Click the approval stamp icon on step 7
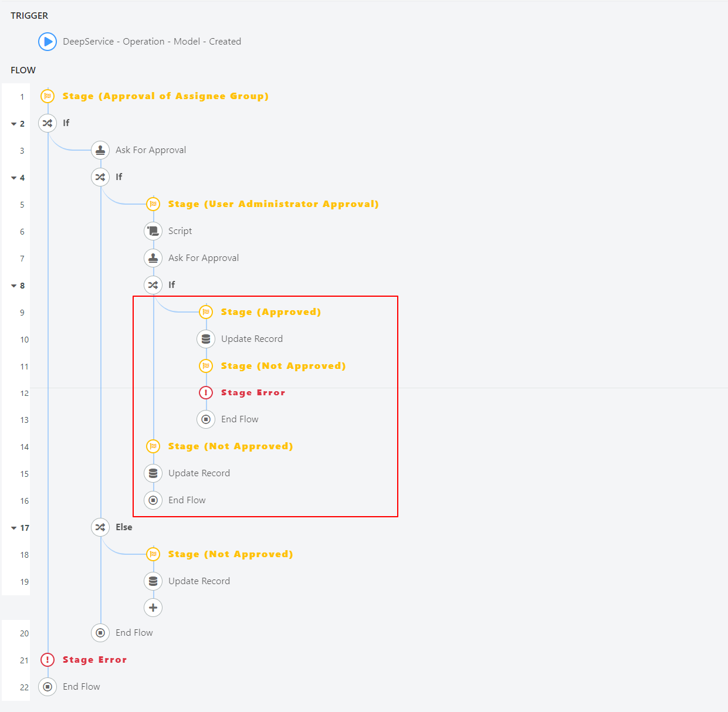Viewport: 728px width, 712px height. [x=153, y=258]
